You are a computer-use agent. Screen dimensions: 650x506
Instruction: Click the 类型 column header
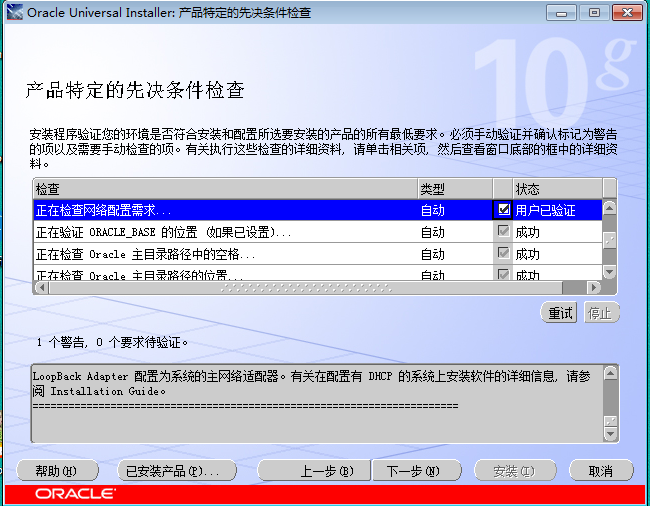point(455,189)
